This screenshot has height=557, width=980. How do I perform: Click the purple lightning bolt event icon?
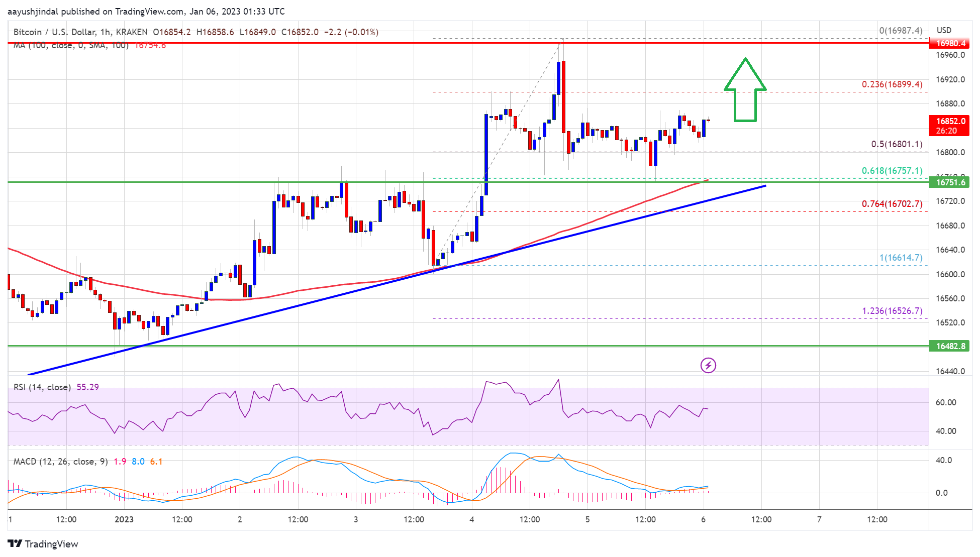(708, 365)
